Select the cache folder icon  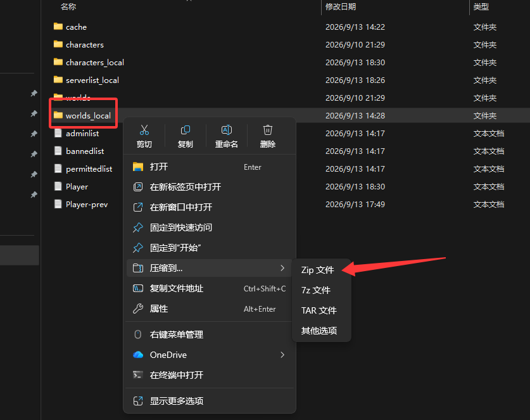coord(58,27)
